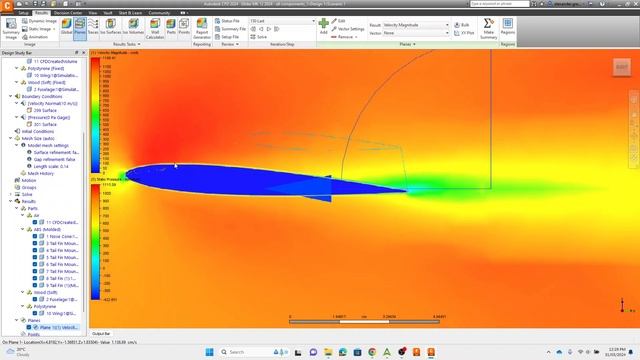Click the Edit plane pencil icon
The height and width of the screenshot is (360, 640).
(334, 21)
